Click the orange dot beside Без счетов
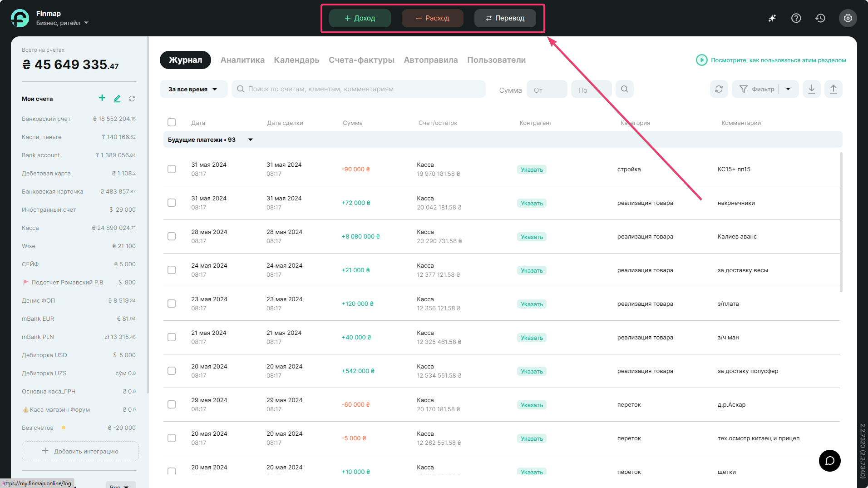 tap(64, 428)
